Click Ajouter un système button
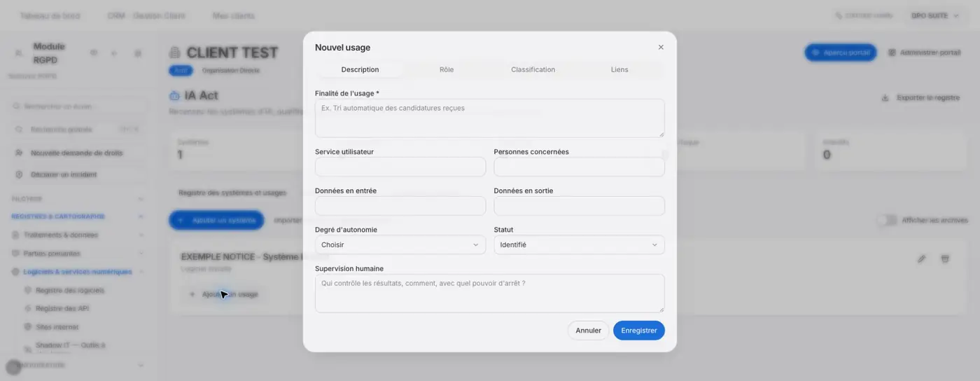Screen dimensions: 980x381 pos(216,220)
